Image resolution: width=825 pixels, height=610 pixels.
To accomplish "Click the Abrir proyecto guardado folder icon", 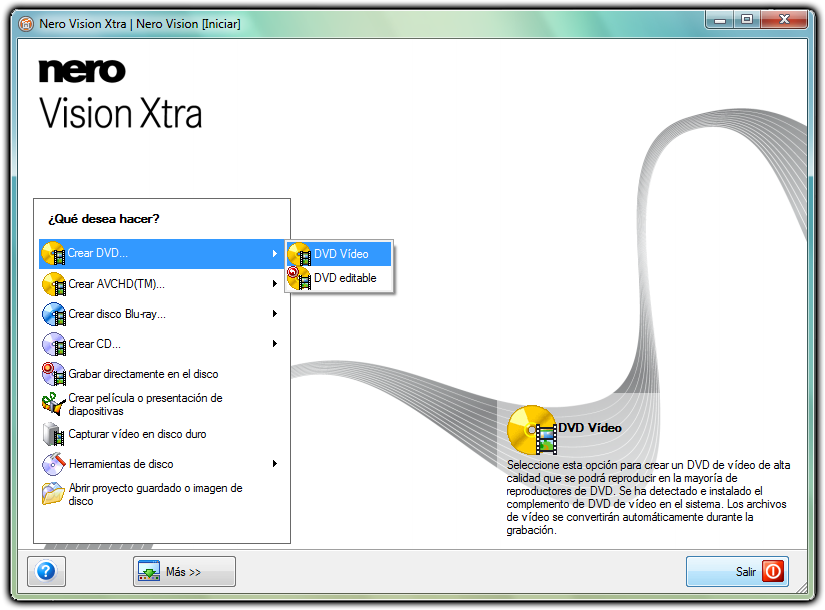I will pyautogui.click(x=53, y=494).
